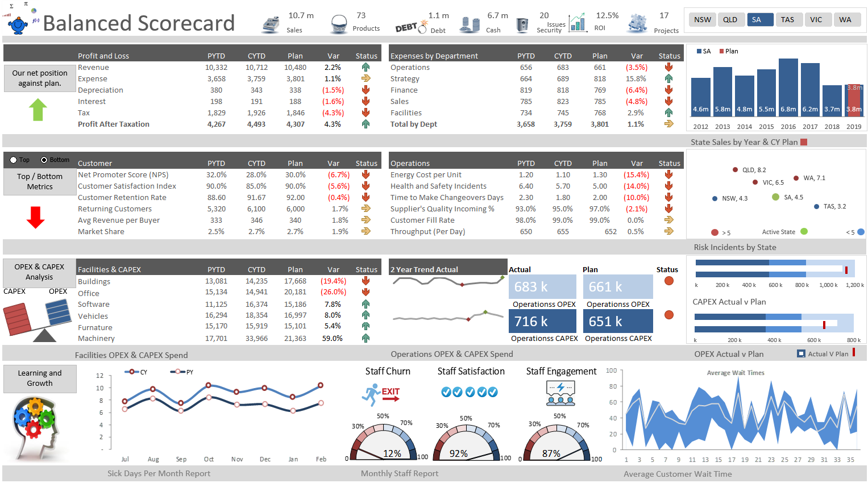Click the Sales cash register icon
Viewport: 868px width, 483px height.
coord(272,22)
